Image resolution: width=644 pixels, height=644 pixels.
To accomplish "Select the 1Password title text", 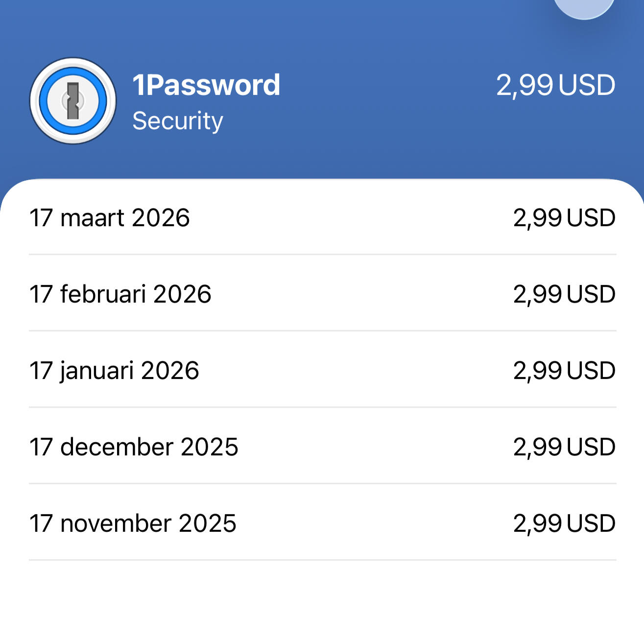I will pyautogui.click(x=206, y=85).
